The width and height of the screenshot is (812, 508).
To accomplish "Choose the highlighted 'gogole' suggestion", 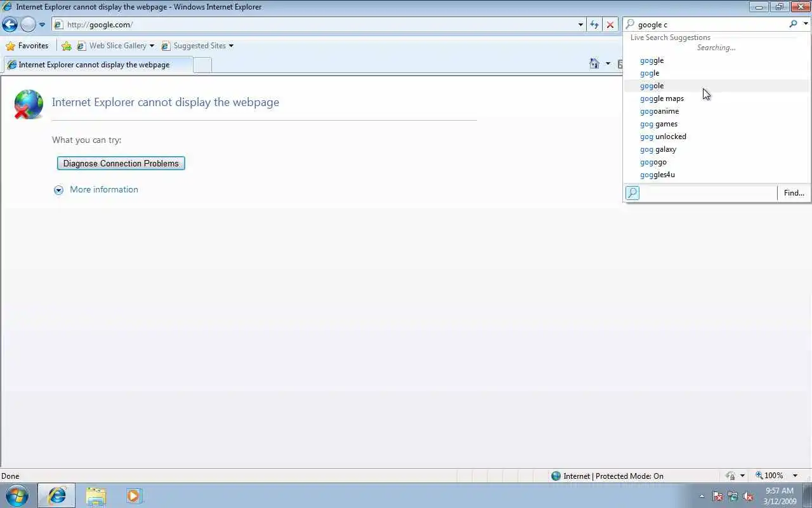I will tap(717, 86).
